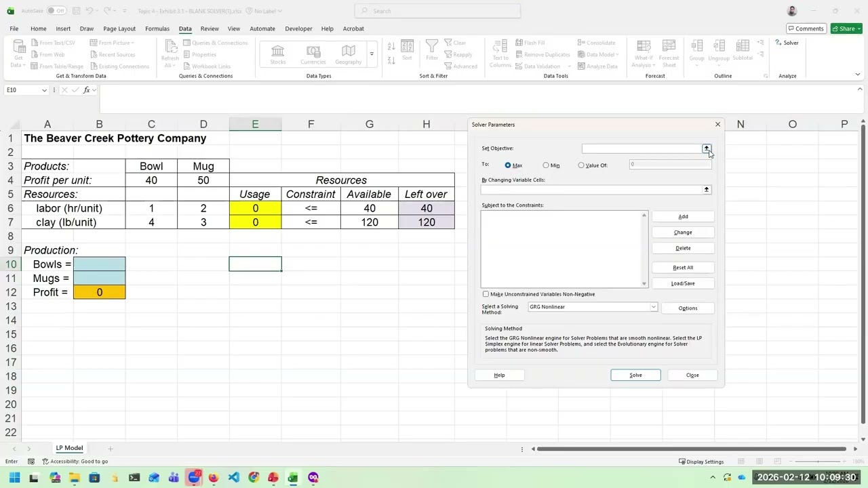Click the Existing Connections command

coord(119,66)
